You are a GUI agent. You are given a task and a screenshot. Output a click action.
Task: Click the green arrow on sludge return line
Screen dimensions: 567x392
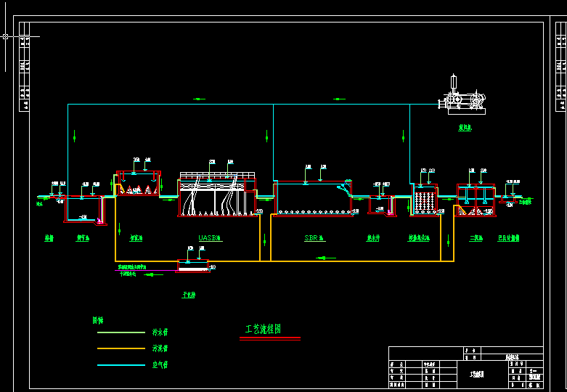pos(325,258)
